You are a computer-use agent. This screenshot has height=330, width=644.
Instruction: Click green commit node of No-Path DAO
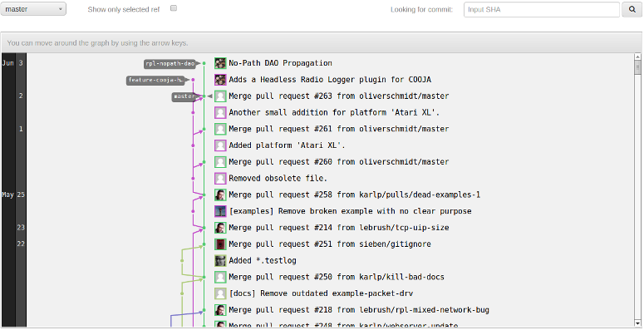pos(204,63)
